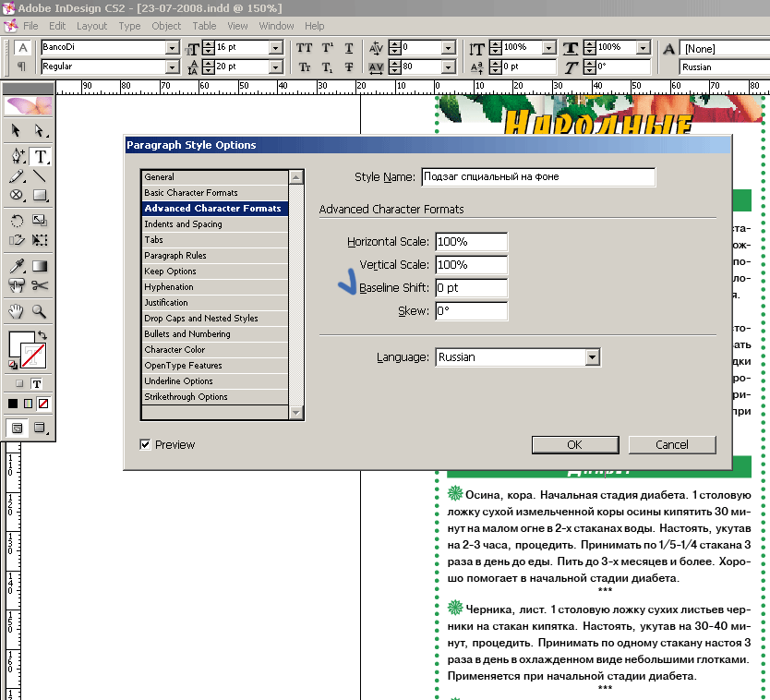The image size is (770, 700).
Task: Toggle Small Caps in the control panel
Action: 305,67
